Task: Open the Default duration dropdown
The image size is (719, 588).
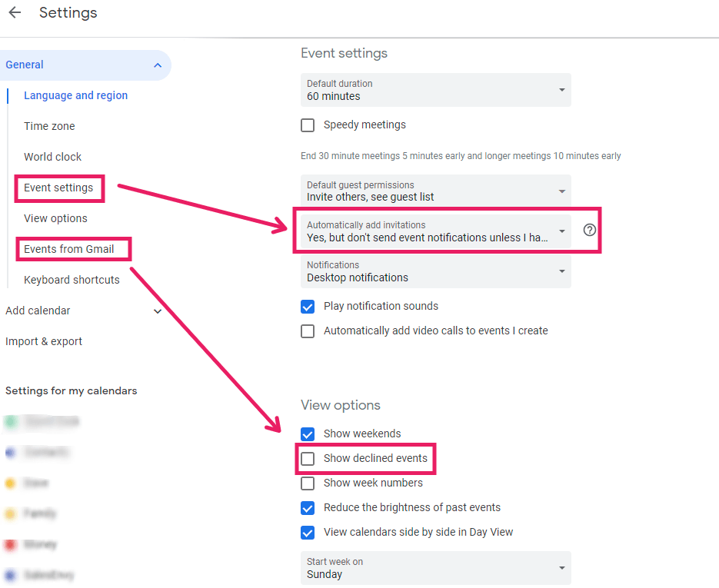Action: [x=435, y=90]
